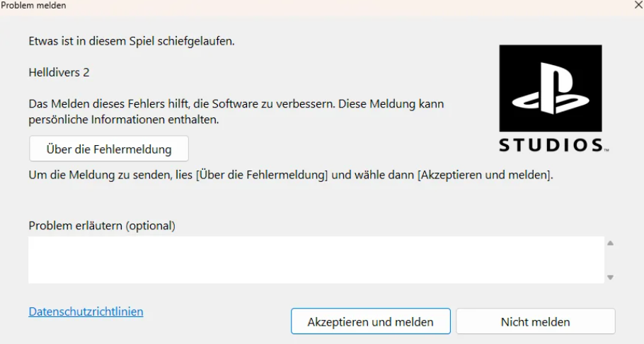Image resolution: width=644 pixels, height=344 pixels.
Task: Open Über die Fehlermeldung details
Action: pos(109,149)
